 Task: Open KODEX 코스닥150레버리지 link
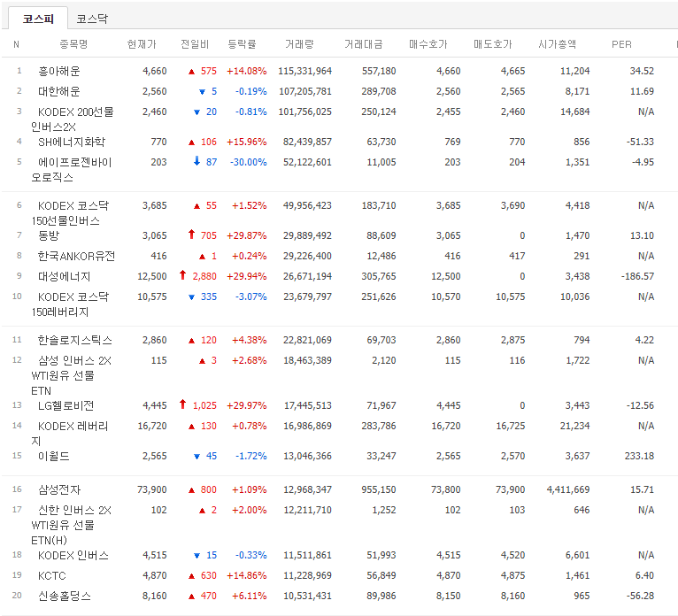70,304
